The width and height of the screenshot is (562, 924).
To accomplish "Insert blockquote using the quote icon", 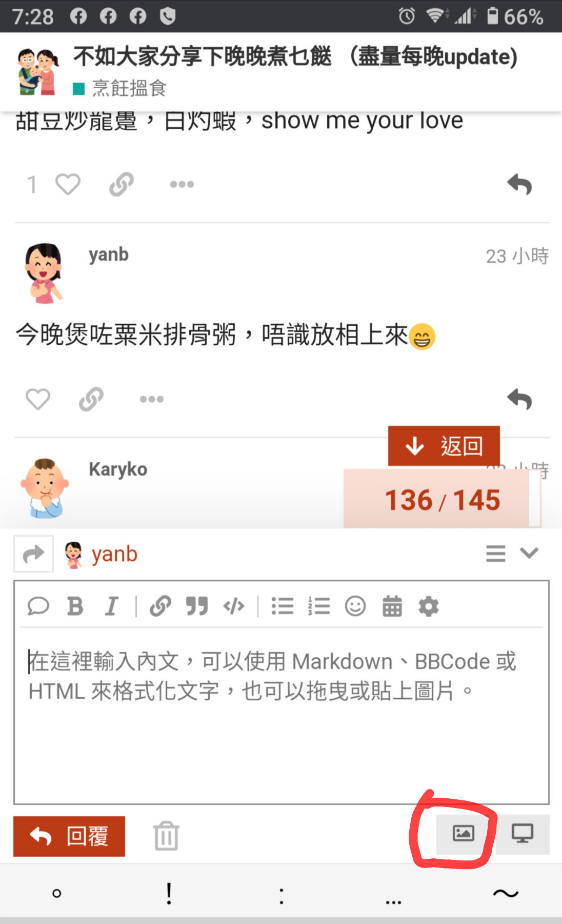I will pos(197,606).
